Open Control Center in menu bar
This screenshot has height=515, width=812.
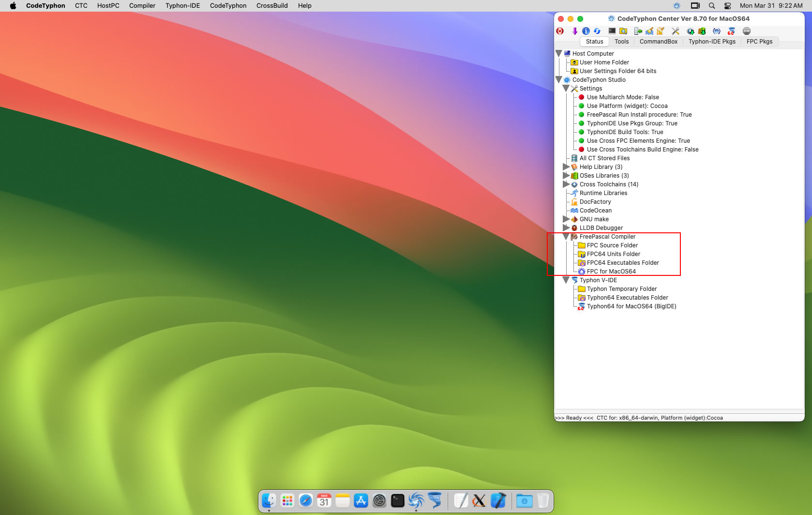point(727,6)
